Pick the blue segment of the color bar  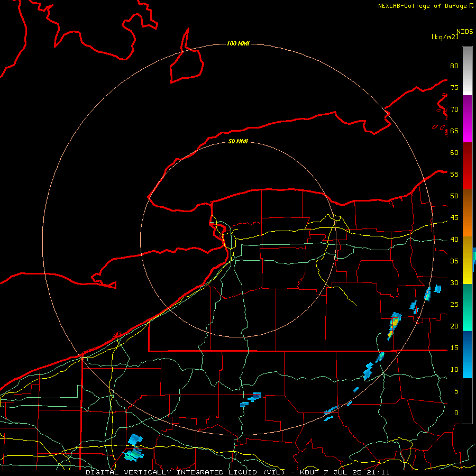coord(467,354)
